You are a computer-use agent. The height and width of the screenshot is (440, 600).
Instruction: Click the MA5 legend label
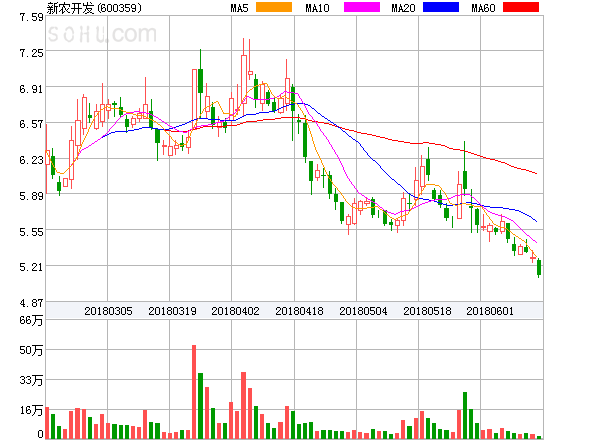coord(240,8)
